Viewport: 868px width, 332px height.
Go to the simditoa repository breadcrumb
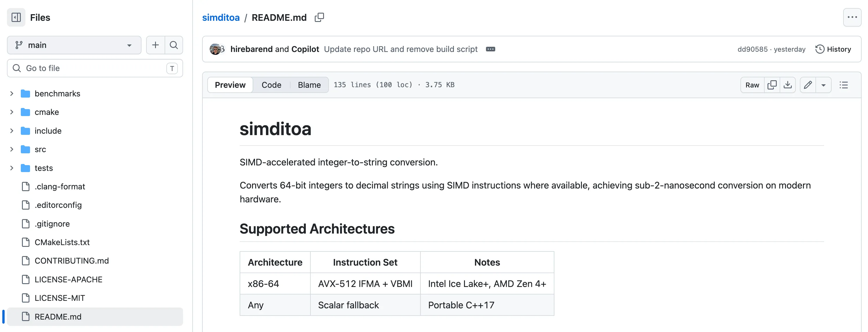[x=221, y=17]
